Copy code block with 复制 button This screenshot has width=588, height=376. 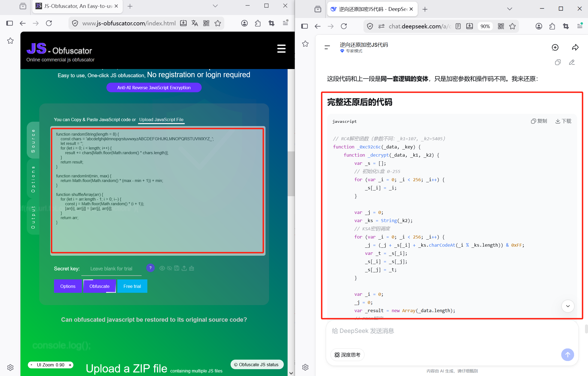pos(539,121)
